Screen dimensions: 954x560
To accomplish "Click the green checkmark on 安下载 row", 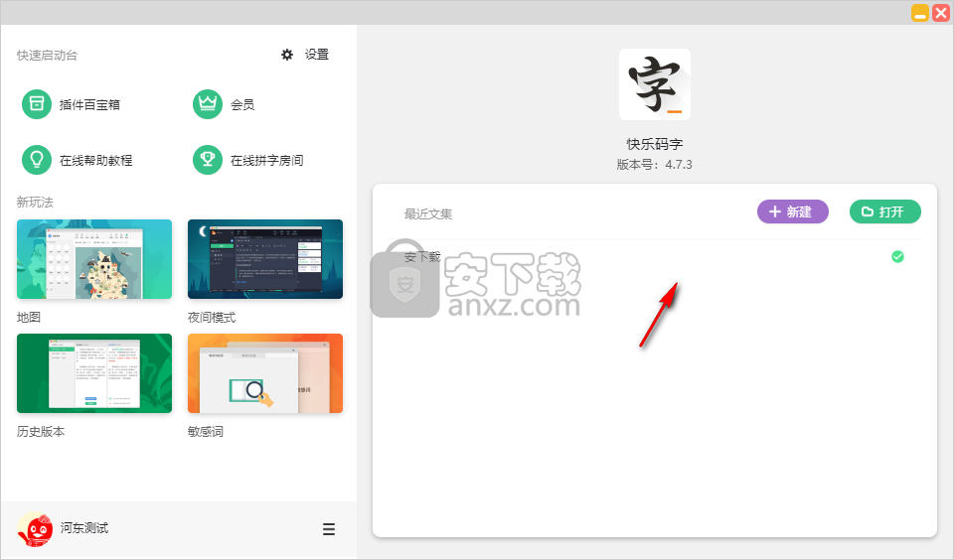I will (897, 256).
